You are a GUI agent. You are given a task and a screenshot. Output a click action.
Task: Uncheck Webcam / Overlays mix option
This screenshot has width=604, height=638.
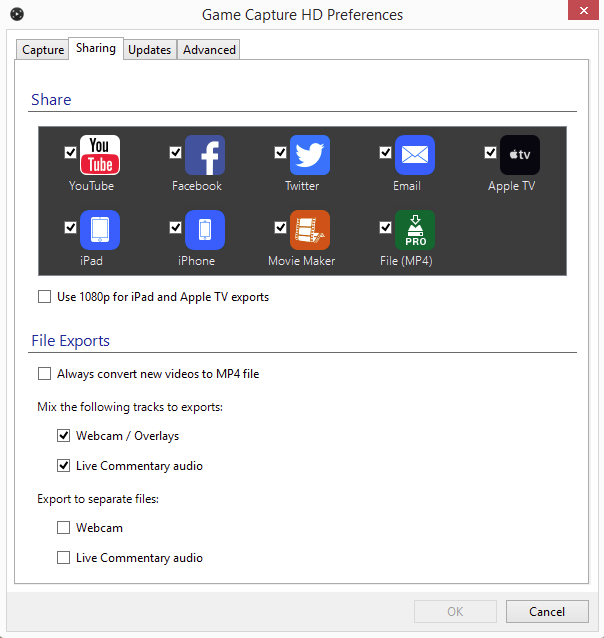click(x=64, y=436)
